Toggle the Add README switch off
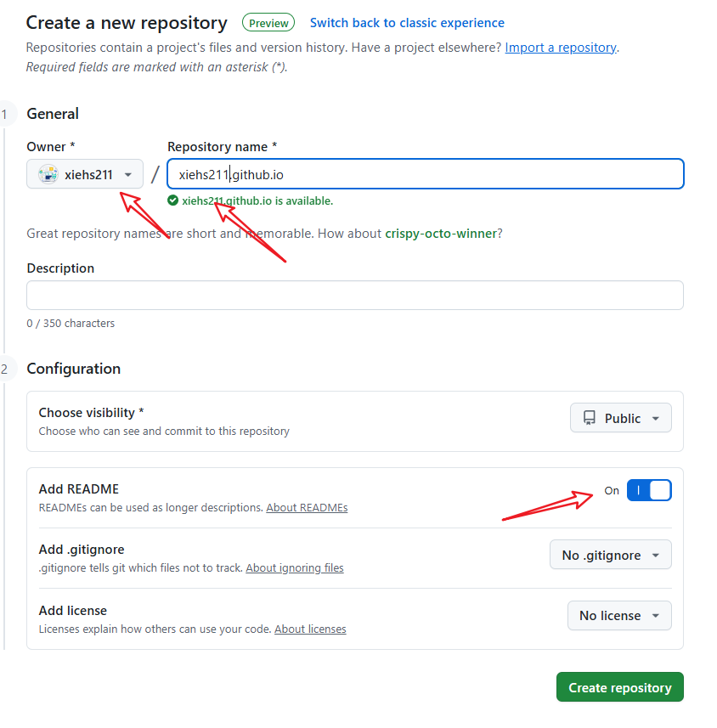 point(649,490)
